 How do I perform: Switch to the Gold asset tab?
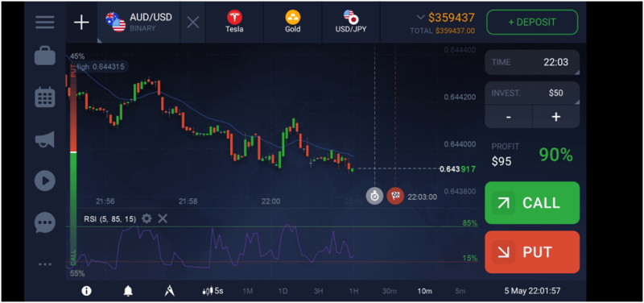tap(293, 23)
